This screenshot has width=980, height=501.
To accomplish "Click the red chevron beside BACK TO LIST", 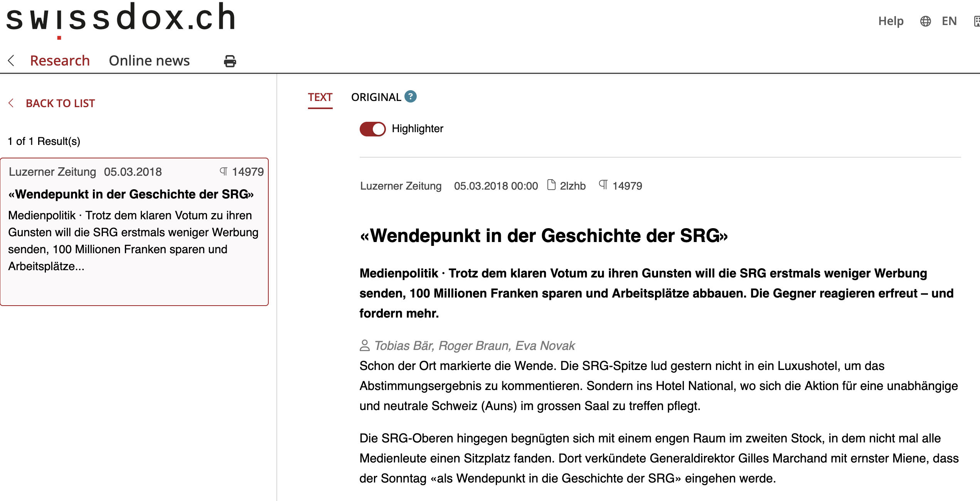I will pyautogui.click(x=11, y=103).
